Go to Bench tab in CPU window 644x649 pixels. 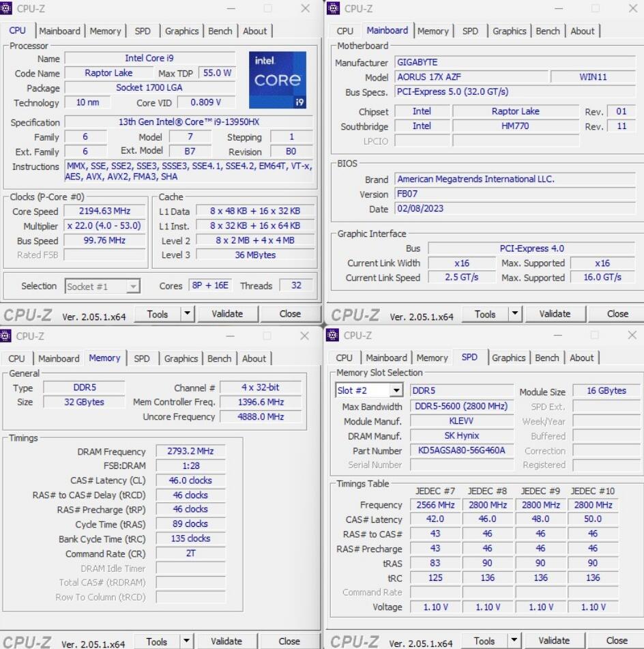pyautogui.click(x=220, y=31)
